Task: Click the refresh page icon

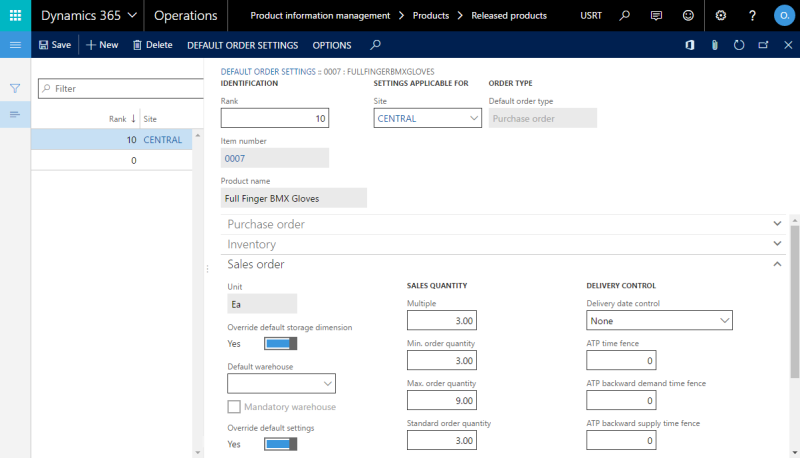Action: [739, 45]
